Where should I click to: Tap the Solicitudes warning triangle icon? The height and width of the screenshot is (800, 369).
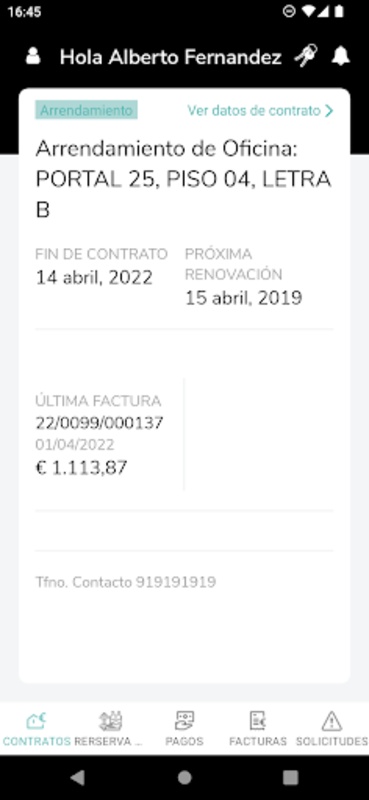coord(332,721)
